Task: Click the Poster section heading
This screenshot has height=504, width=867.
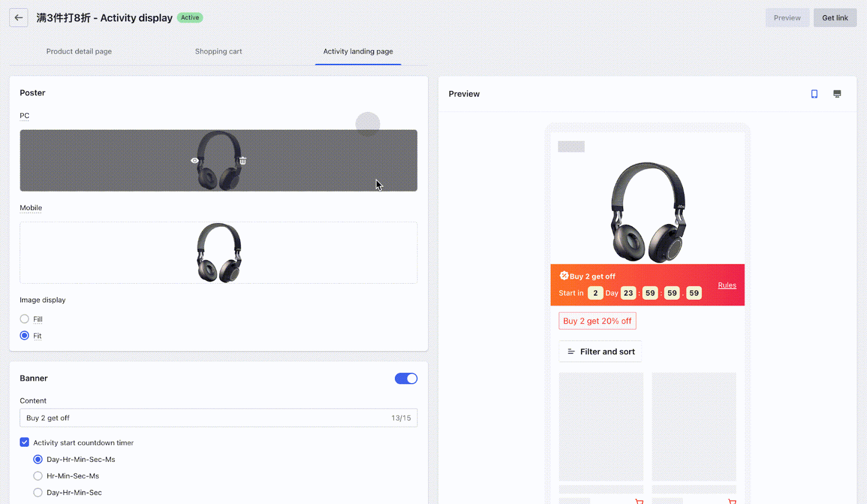Action: tap(33, 93)
